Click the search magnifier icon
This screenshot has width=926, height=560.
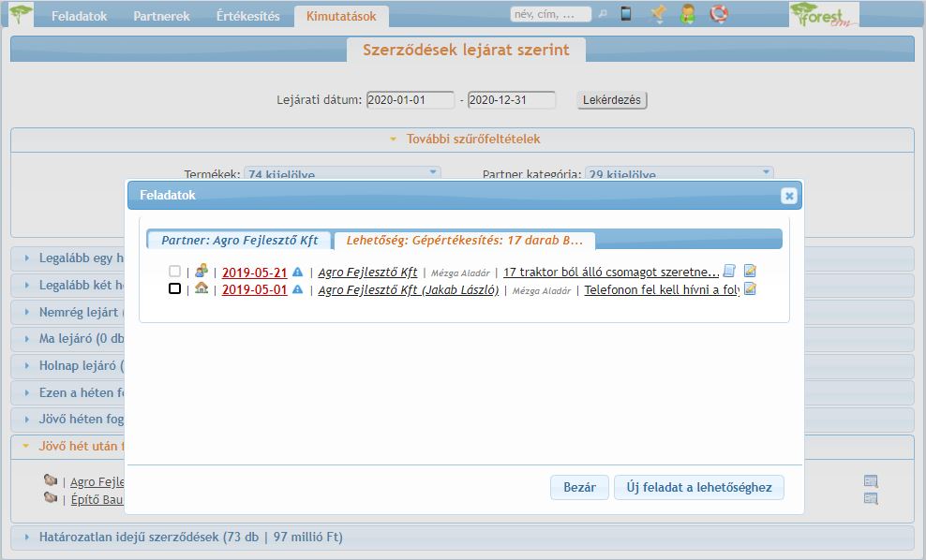603,14
